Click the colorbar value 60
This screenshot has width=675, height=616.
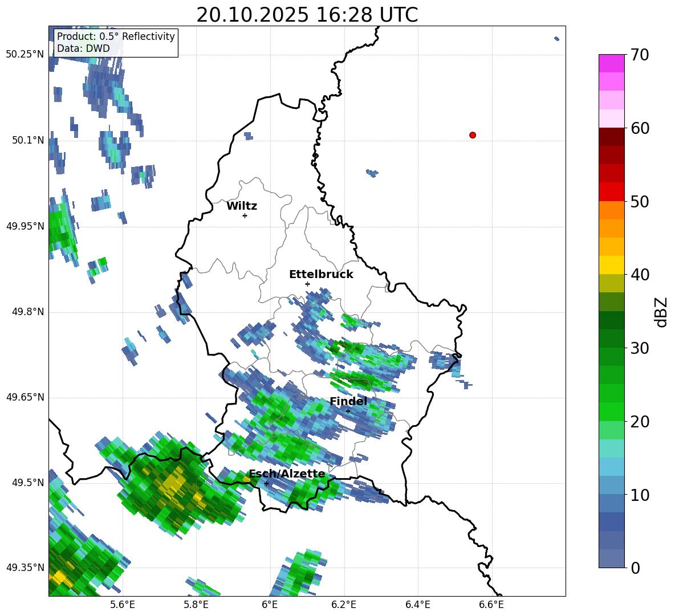[x=640, y=128]
